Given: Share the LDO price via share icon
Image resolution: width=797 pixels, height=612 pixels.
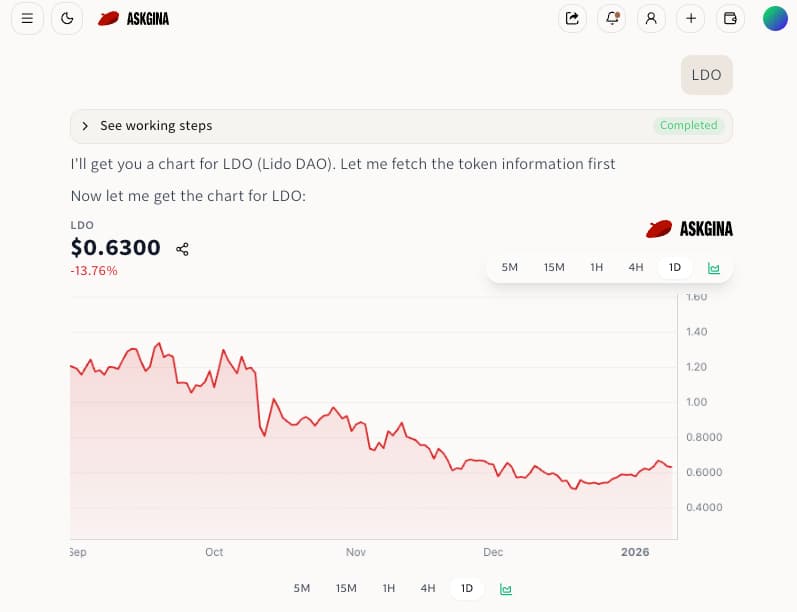Looking at the screenshot, I should click(182, 249).
